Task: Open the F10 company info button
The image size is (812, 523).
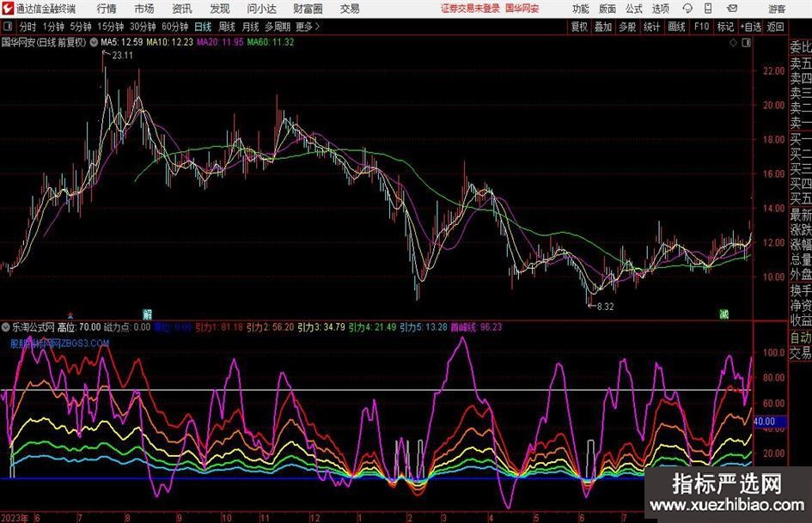Action: pyautogui.click(x=701, y=27)
